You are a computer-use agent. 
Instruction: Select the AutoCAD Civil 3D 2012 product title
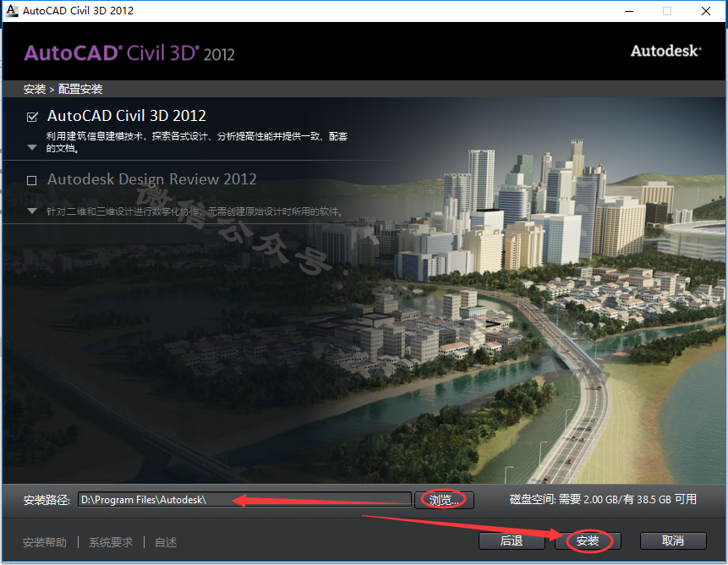(126, 116)
